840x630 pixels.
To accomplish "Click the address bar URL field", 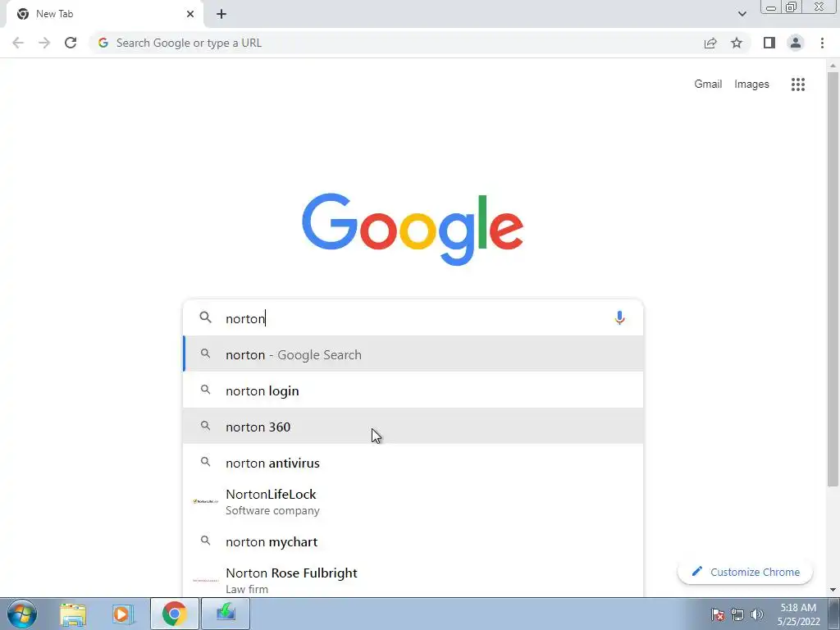I will tap(396, 43).
